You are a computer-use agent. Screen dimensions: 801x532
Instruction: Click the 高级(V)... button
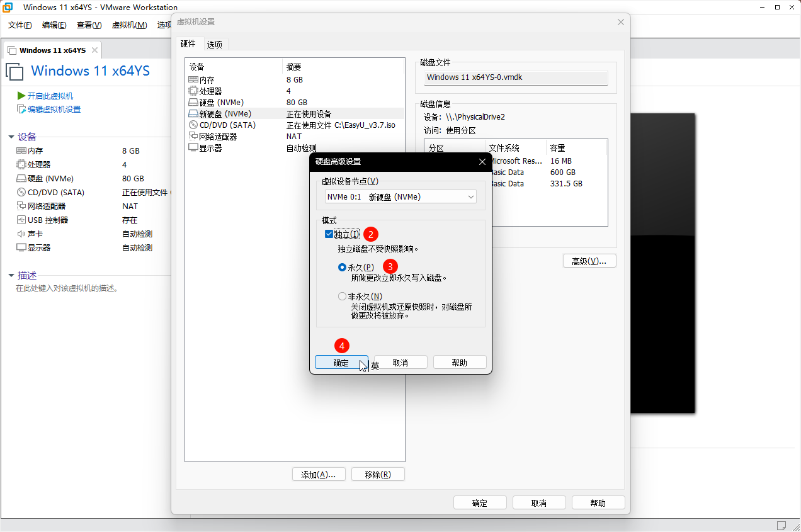pyautogui.click(x=589, y=261)
